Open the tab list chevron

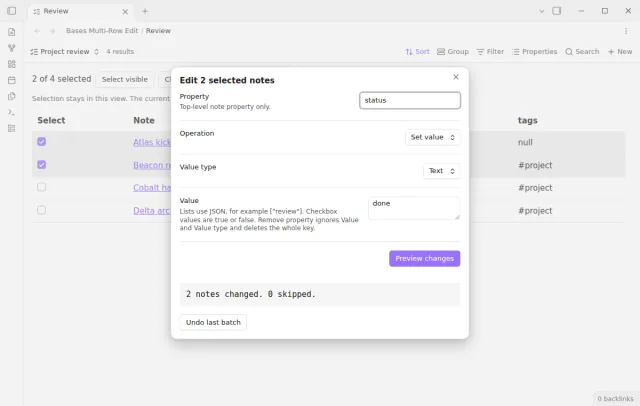[x=542, y=11]
